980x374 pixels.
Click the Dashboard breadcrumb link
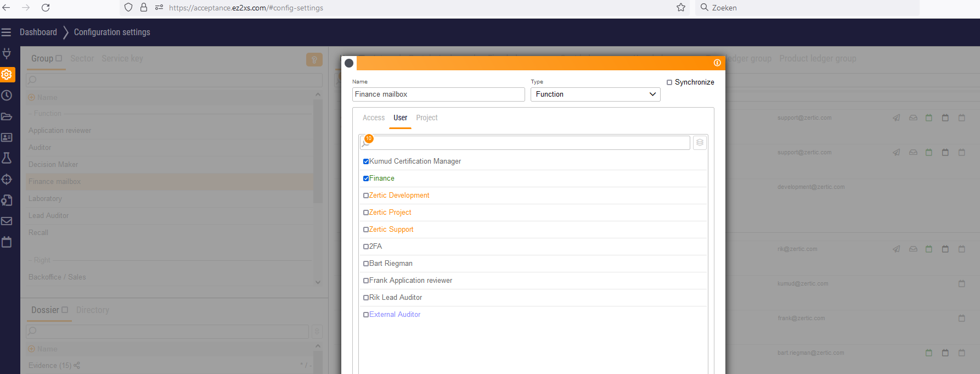coord(38,32)
